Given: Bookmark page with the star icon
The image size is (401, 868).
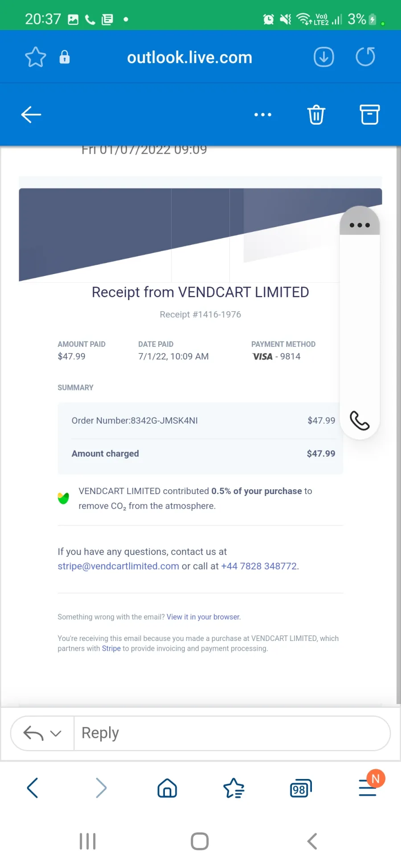Looking at the screenshot, I should coord(35,57).
